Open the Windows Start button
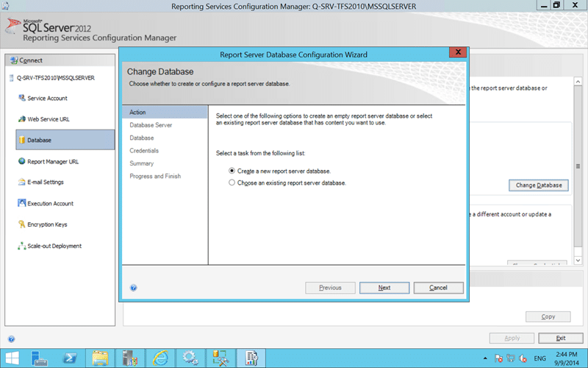 pos(12,358)
